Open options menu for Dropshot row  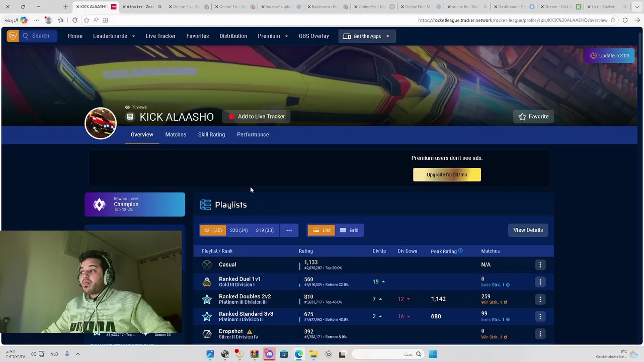point(540,334)
